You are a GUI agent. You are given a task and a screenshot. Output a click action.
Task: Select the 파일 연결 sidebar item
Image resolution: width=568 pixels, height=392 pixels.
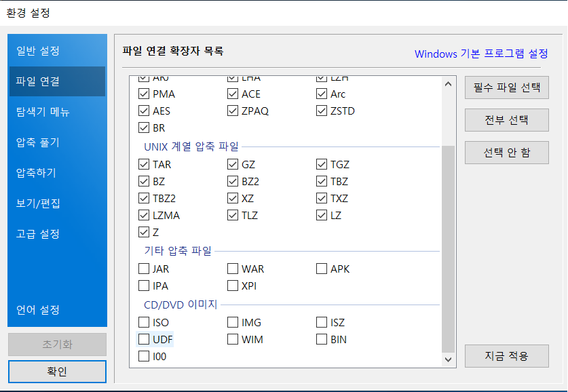click(x=57, y=81)
